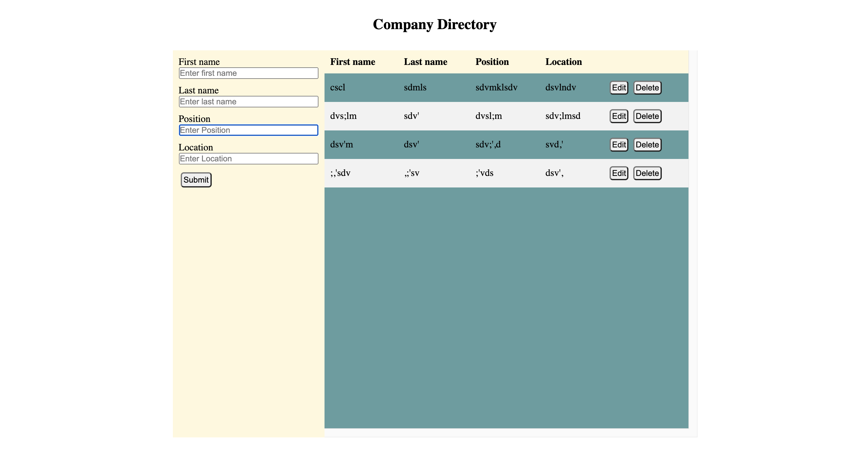Delete the ;,'sdv row entry
Viewport: 868px width, 455px height.
pos(647,173)
